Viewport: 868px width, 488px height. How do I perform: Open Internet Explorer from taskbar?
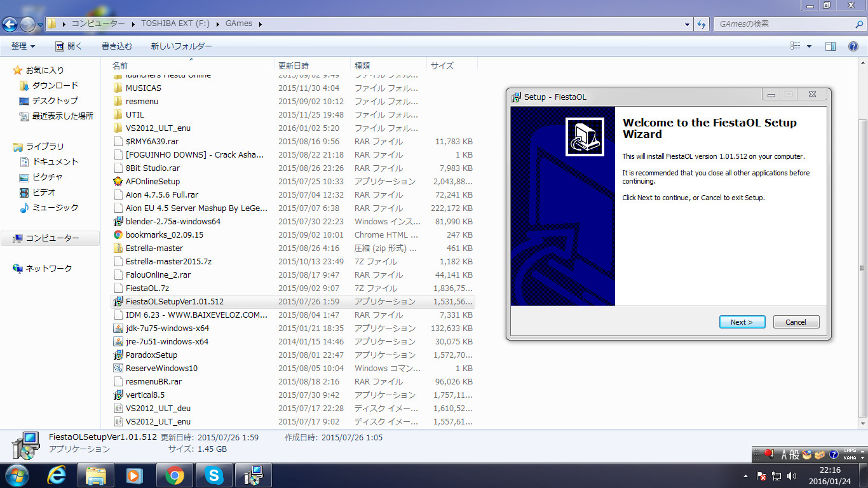click(57, 475)
